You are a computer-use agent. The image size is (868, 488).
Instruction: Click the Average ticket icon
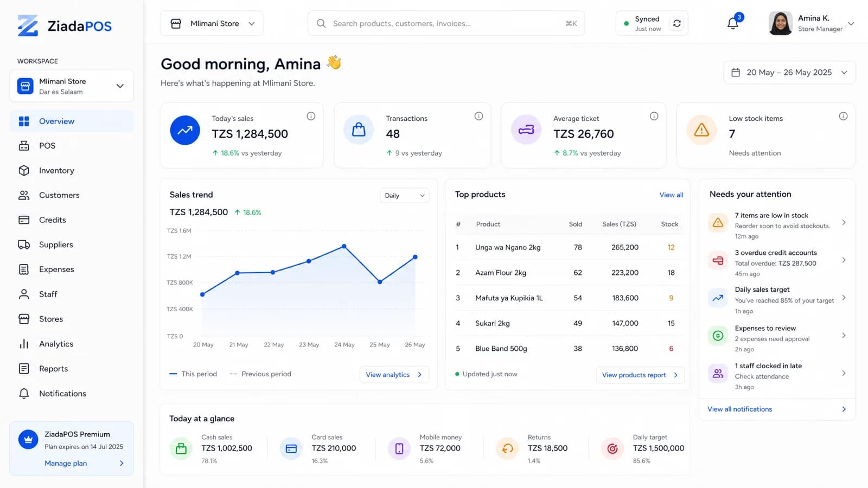(x=526, y=130)
